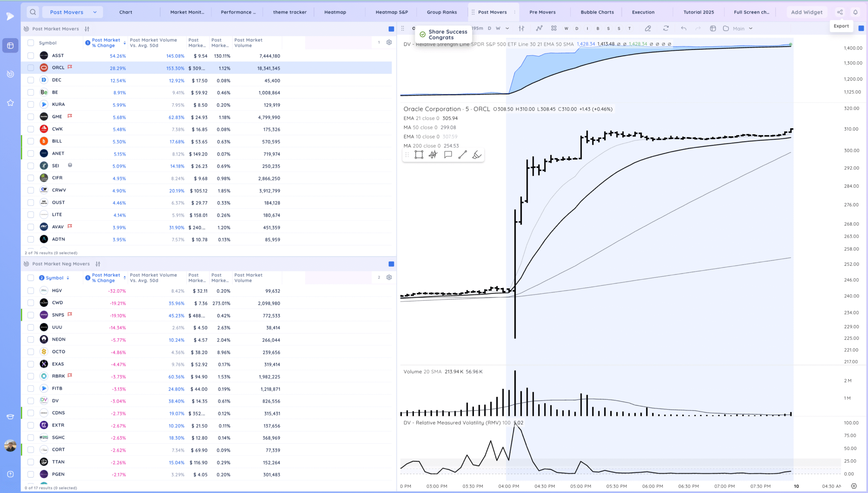The height and width of the screenshot is (493, 868).
Task: Check the ASST row checkbox
Action: [x=31, y=56]
